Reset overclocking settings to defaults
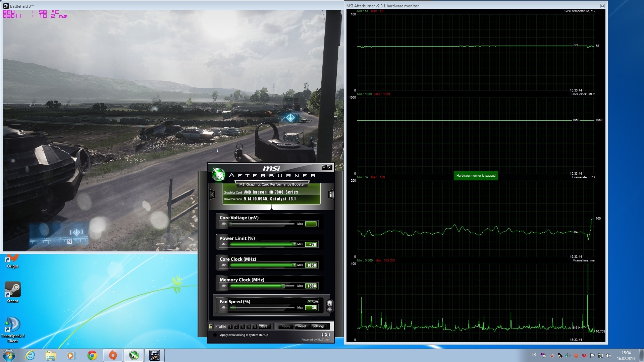 point(302,326)
